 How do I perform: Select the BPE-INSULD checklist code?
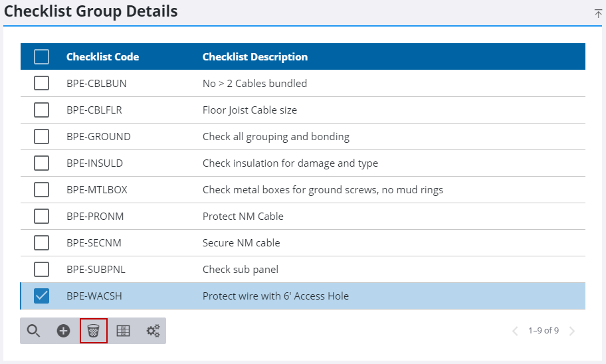coord(94,163)
